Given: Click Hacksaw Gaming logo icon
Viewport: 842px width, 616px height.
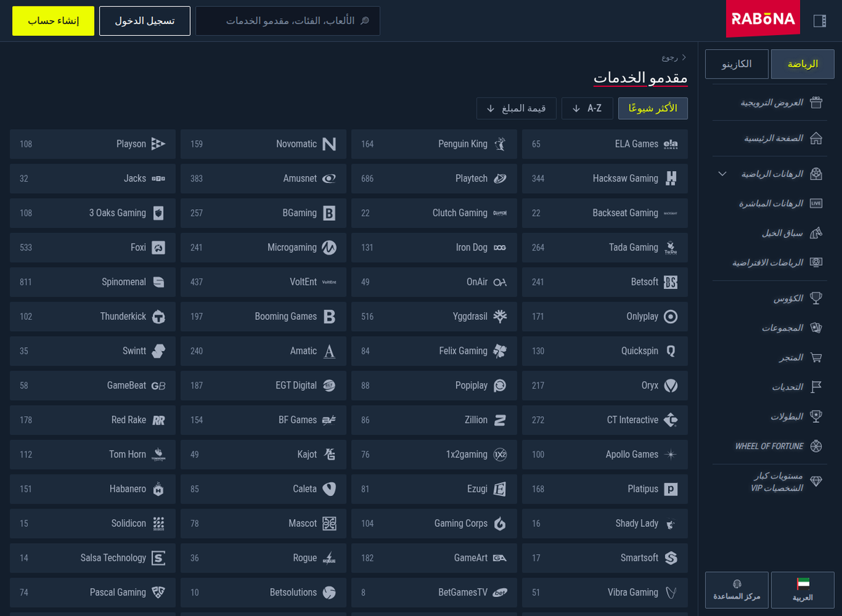Looking at the screenshot, I should (x=671, y=178).
